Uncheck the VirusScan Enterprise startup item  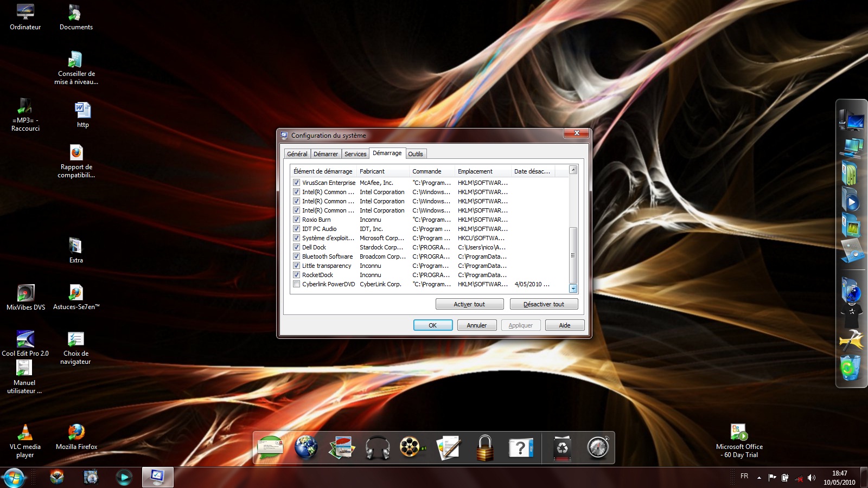tap(297, 183)
